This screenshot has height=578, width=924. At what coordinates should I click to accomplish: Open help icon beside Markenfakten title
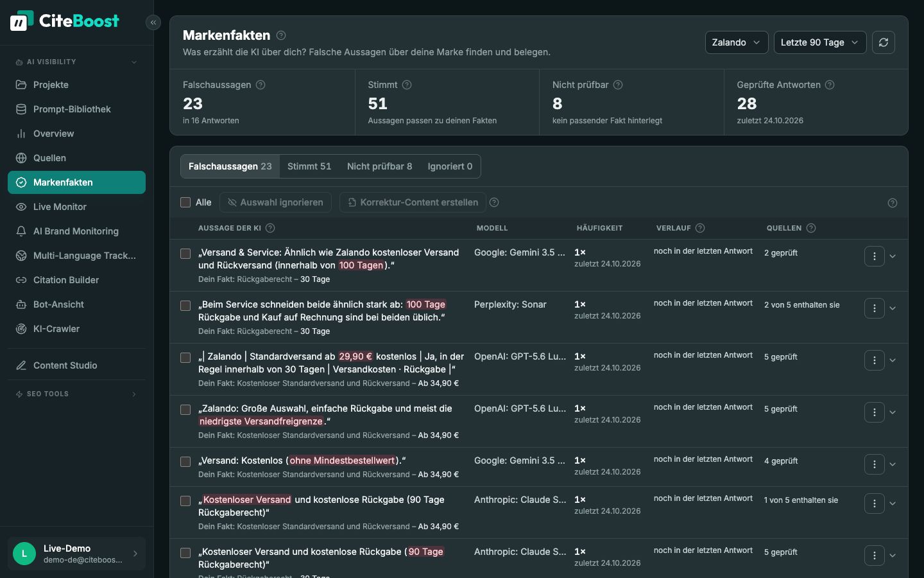(281, 35)
